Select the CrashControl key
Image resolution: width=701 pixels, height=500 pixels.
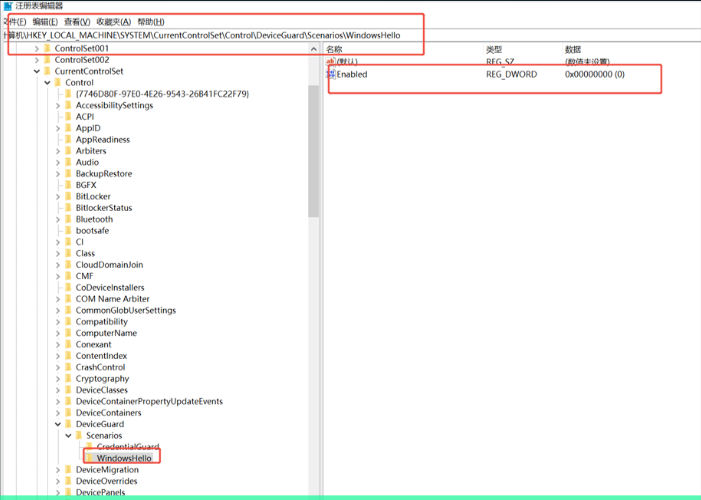100,368
